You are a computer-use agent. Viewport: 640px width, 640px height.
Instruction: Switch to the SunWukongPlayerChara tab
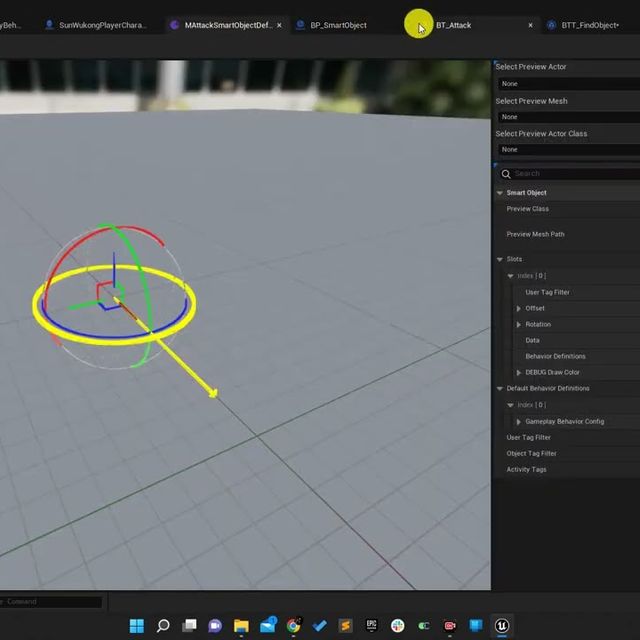click(x=102, y=25)
